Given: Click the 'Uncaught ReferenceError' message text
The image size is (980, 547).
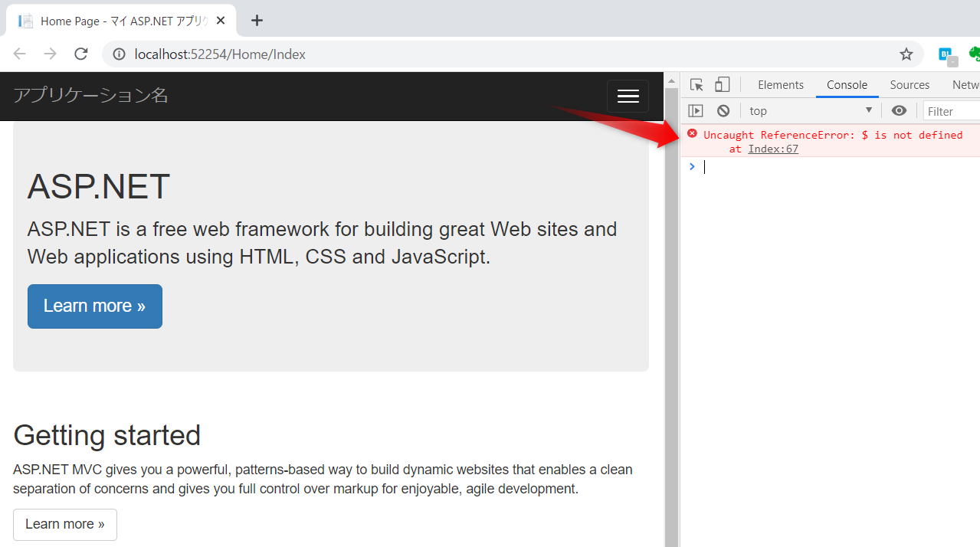Looking at the screenshot, I should pos(833,135).
